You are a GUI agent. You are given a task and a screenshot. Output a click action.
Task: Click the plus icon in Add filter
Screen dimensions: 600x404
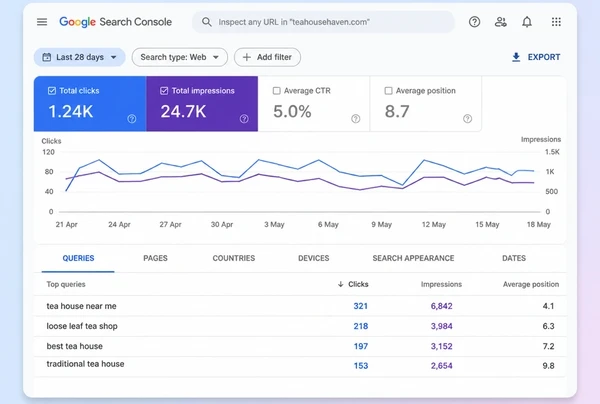pos(247,57)
